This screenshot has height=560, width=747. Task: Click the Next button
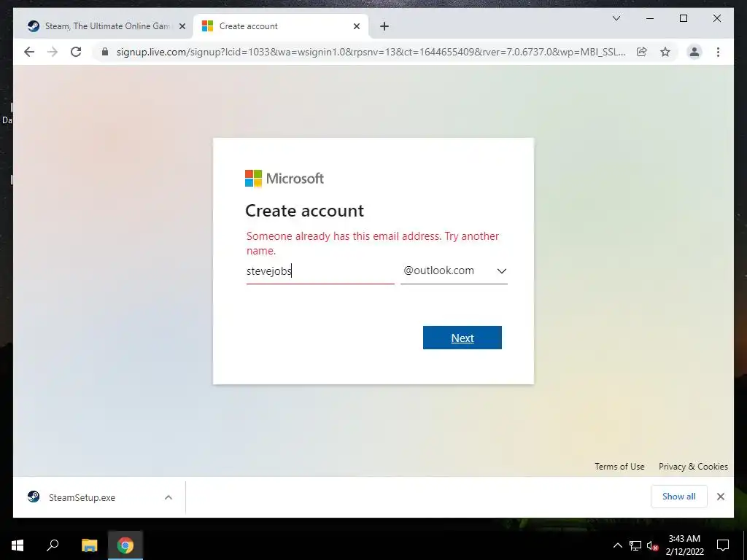[x=462, y=338]
